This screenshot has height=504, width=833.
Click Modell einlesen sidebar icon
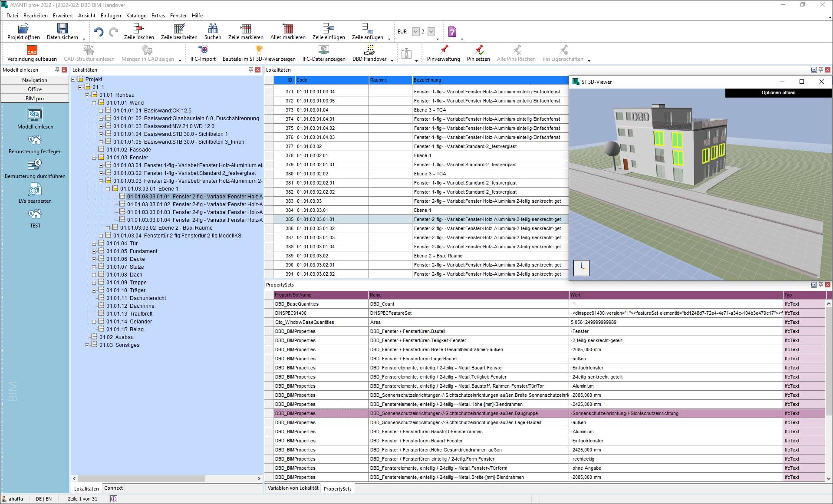click(x=35, y=115)
